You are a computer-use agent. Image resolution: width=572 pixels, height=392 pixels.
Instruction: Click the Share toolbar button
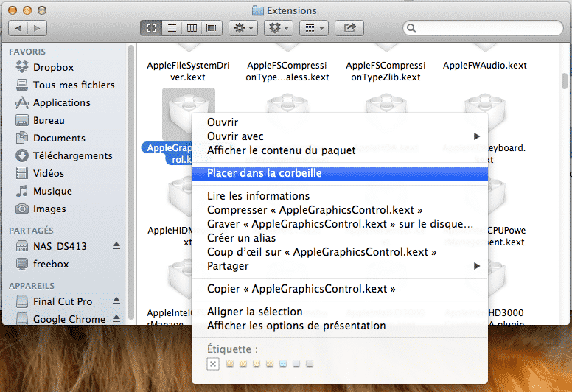coord(349,28)
